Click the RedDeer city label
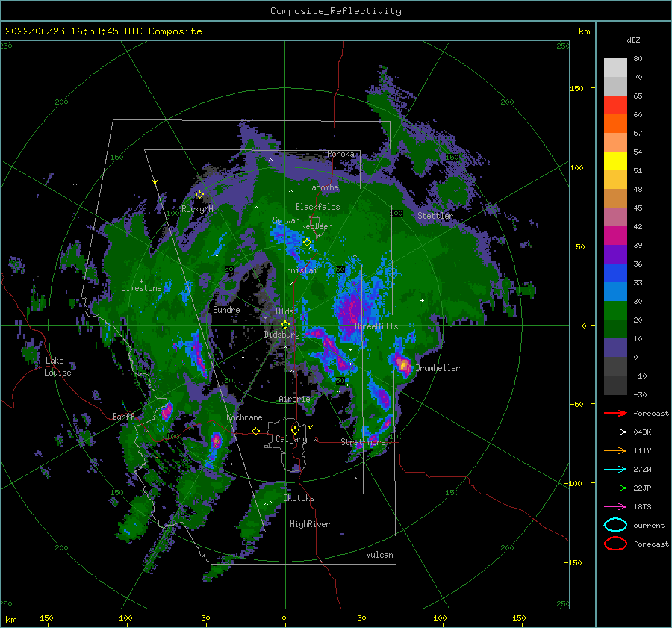 coord(317,226)
